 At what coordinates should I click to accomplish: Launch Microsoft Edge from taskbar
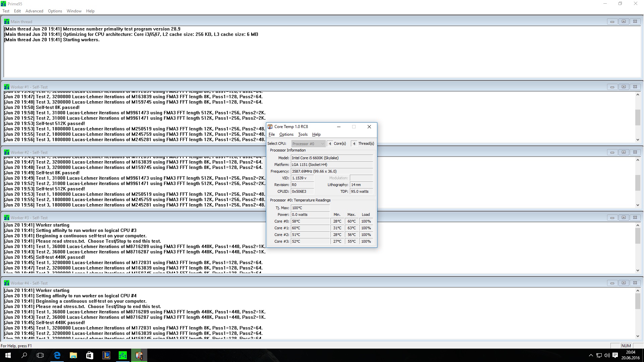point(57,355)
